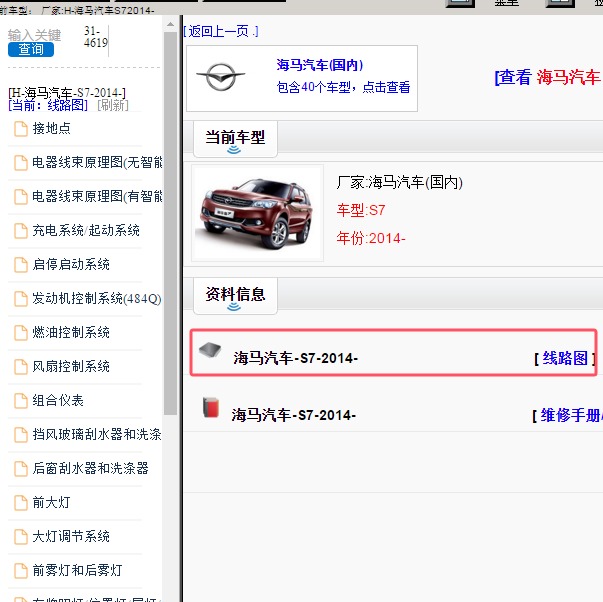Click the Haima S7 car thumbnail
The image size is (603, 602).
257,213
